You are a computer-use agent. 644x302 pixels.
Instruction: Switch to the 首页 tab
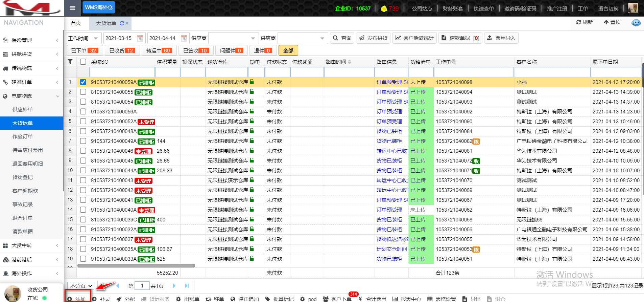76,23
